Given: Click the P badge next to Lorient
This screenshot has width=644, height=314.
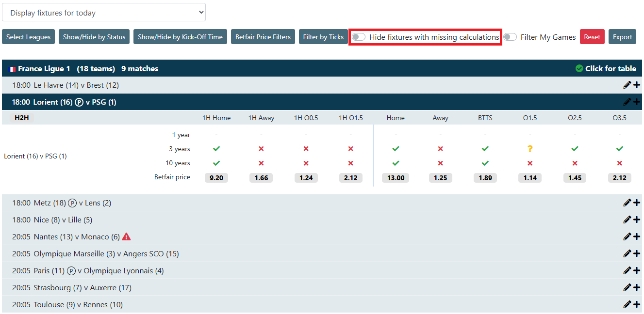Looking at the screenshot, I should (80, 102).
